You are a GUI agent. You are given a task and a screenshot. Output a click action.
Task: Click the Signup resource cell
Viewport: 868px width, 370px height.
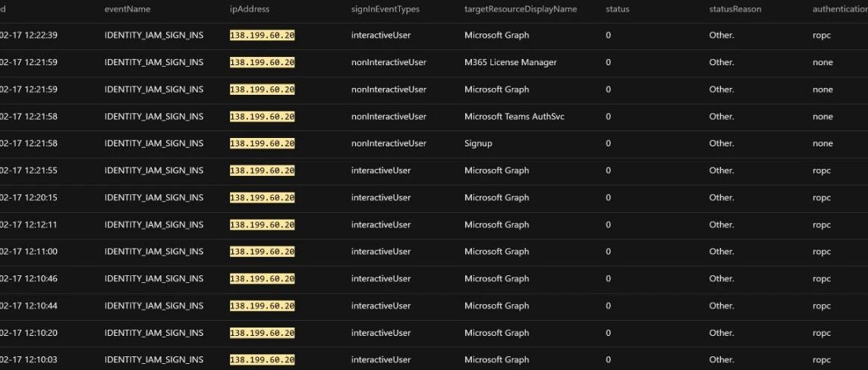coord(478,143)
